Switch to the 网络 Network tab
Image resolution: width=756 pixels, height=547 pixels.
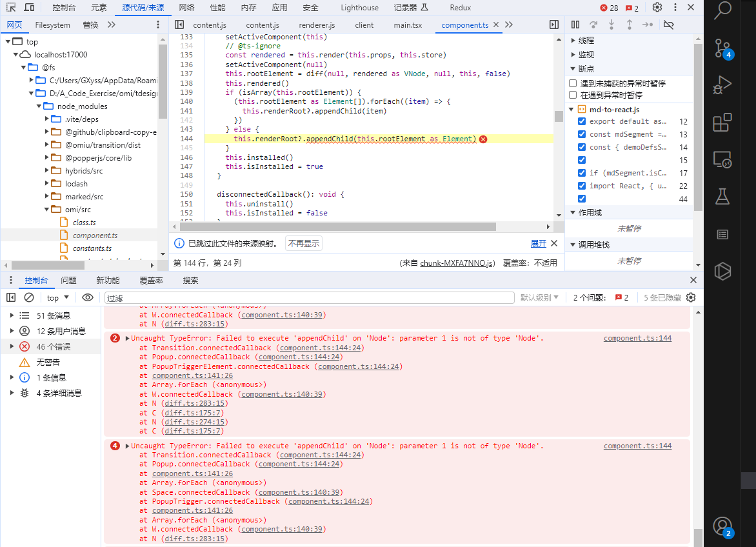(x=186, y=8)
